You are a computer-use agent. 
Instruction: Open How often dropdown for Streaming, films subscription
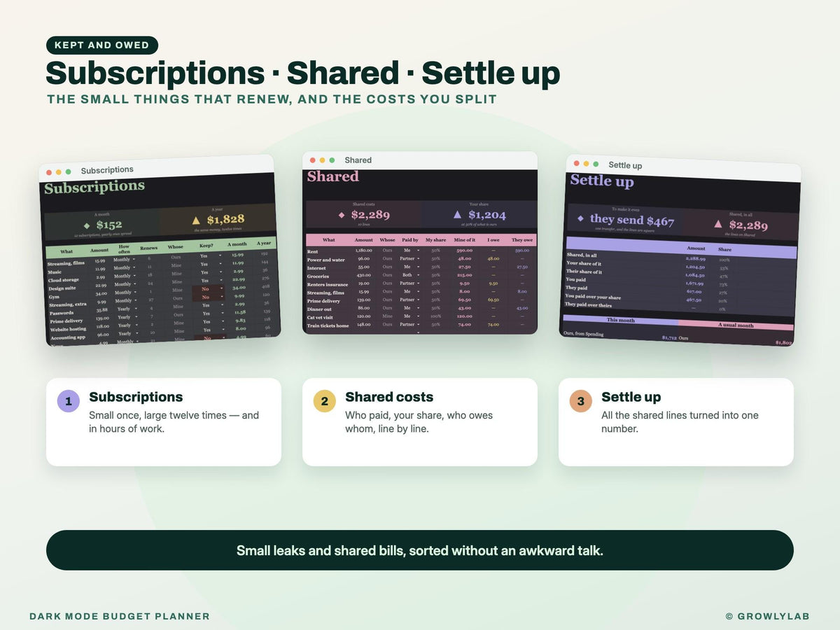tap(134, 259)
